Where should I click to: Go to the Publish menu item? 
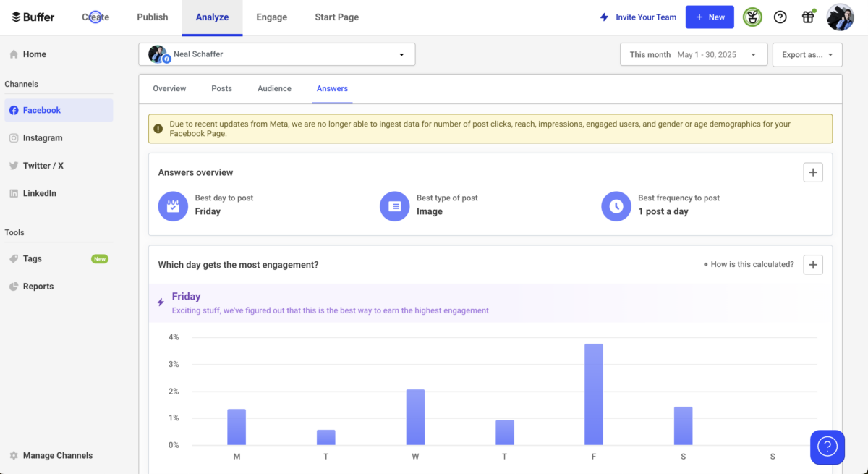pos(153,17)
